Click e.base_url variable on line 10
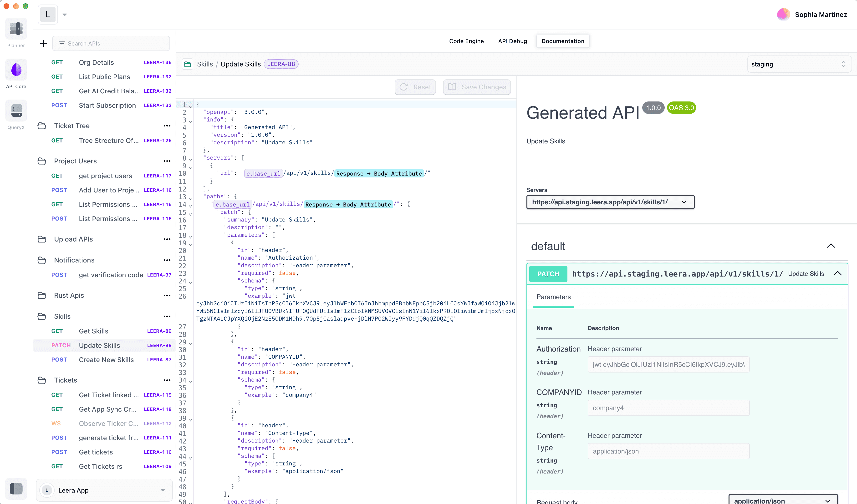The width and height of the screenshot is (857, 504). pos(263,173)
